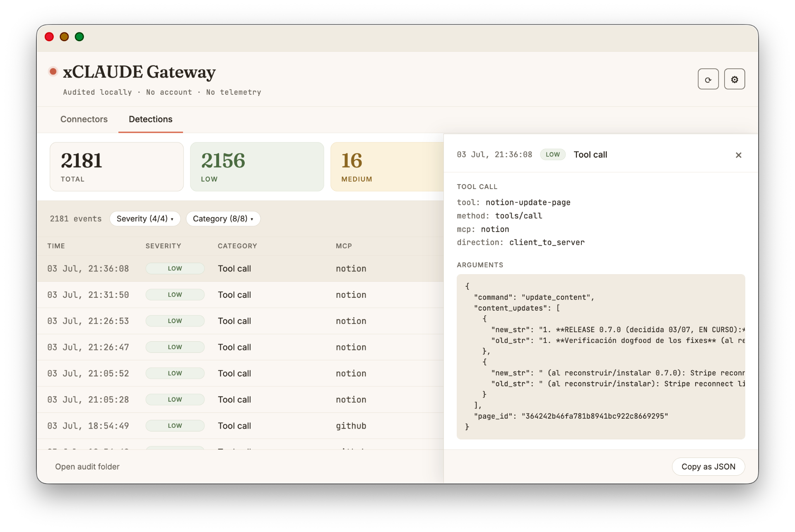Click the TIME column header
Screen dimensions: 795x532
click(x=56, y=246)
